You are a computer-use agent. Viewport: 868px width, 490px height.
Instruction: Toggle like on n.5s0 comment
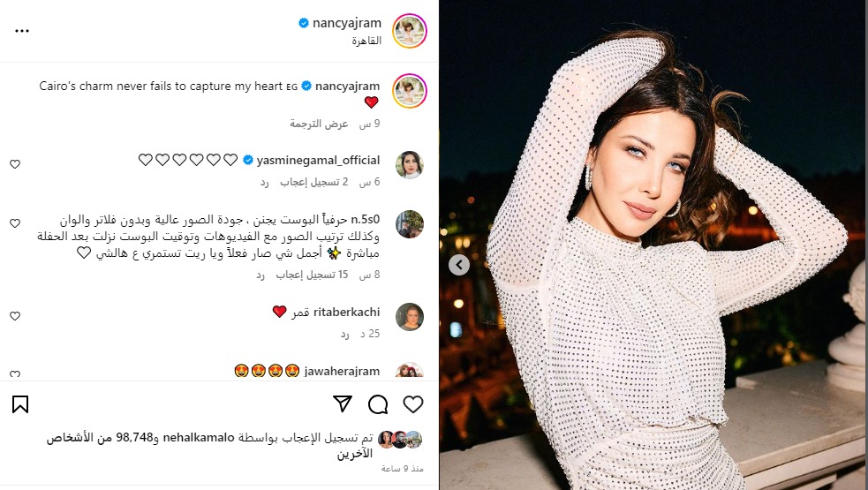15,223
